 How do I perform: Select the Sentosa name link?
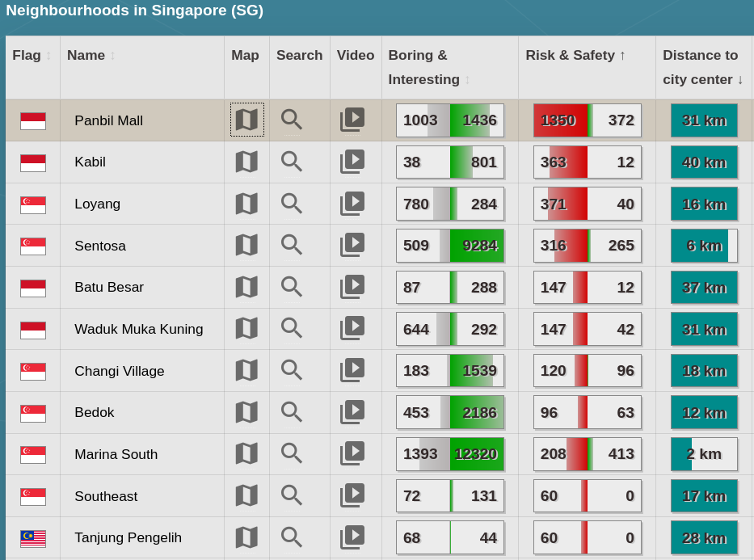tap(100, 246)
